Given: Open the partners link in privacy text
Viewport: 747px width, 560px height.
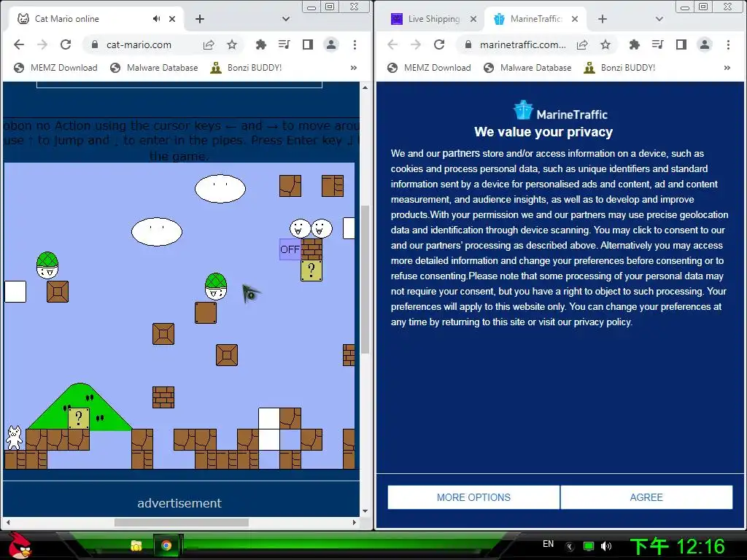Looking at the screenshot, I should (x=461, y=153).
